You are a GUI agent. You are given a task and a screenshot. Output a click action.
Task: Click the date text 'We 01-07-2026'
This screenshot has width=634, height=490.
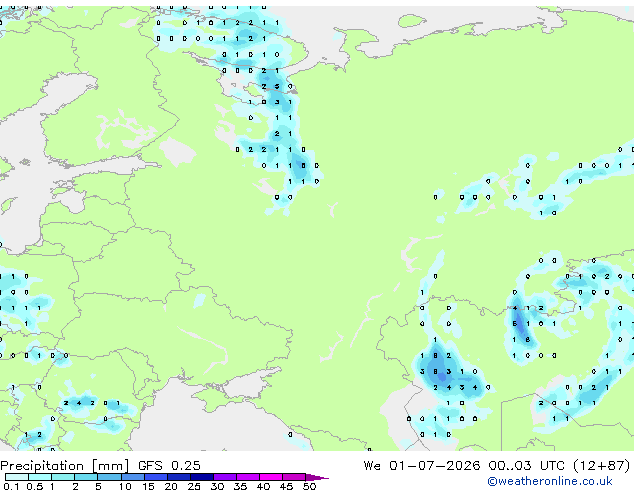422,465
